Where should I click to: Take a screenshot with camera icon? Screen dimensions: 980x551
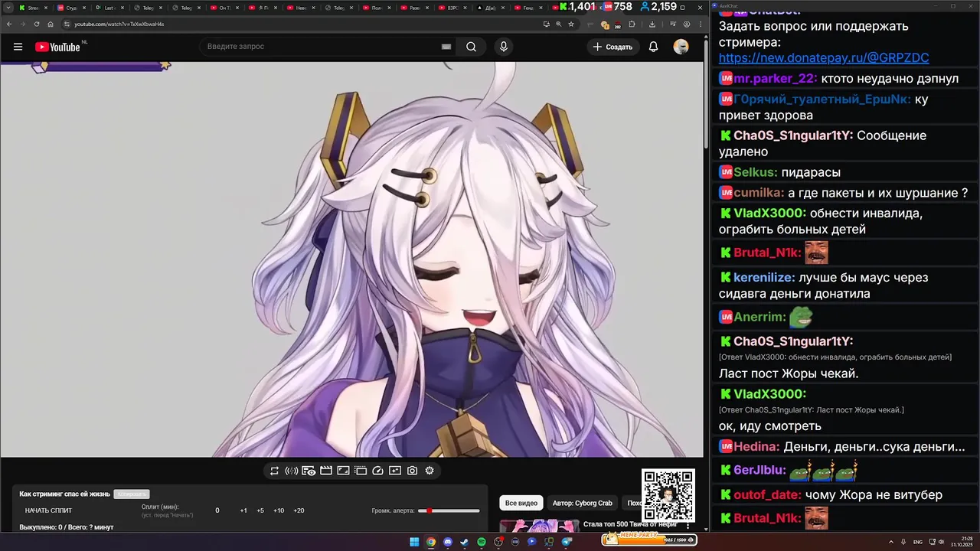412,471
